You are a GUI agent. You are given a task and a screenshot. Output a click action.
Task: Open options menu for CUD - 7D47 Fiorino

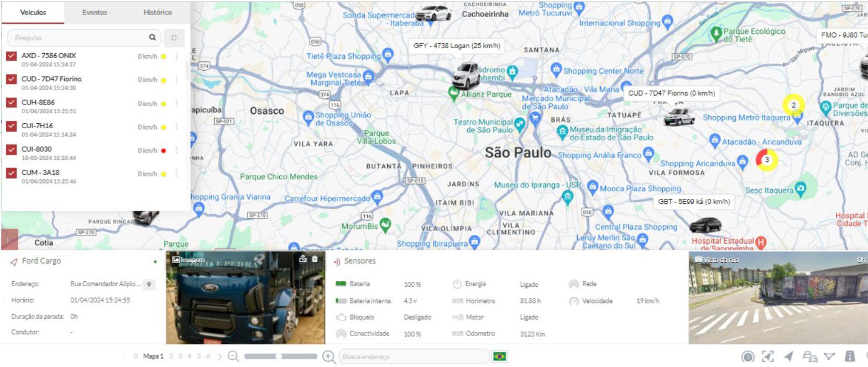tap(177, 80)
